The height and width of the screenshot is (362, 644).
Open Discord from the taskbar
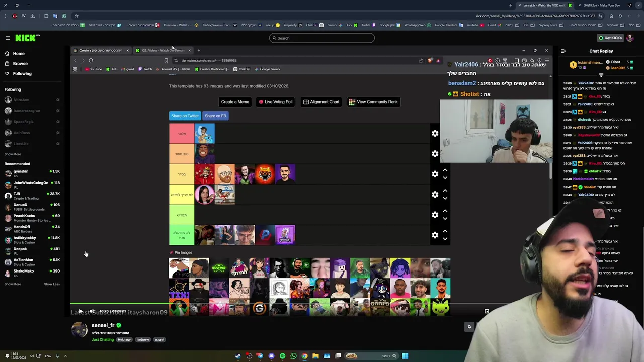[x=271, y=356]
